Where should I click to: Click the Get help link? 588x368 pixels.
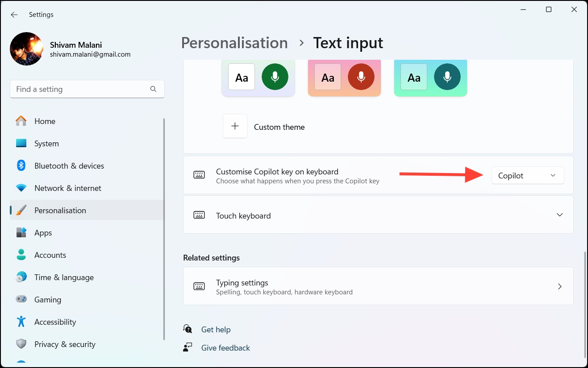(x=216, y=330)
